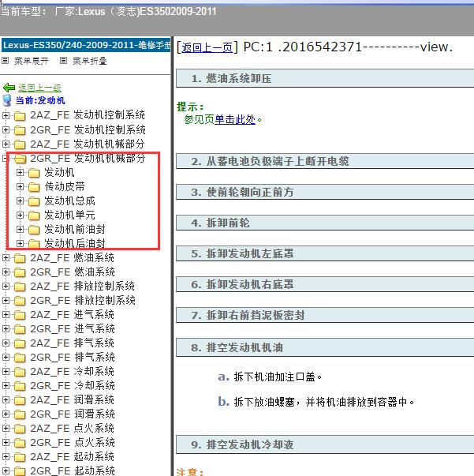Image resolution: width=474 pixels, height=476 pixels.
Task: Click the 当前:发动机 label
Action: [x=40, y=100]
